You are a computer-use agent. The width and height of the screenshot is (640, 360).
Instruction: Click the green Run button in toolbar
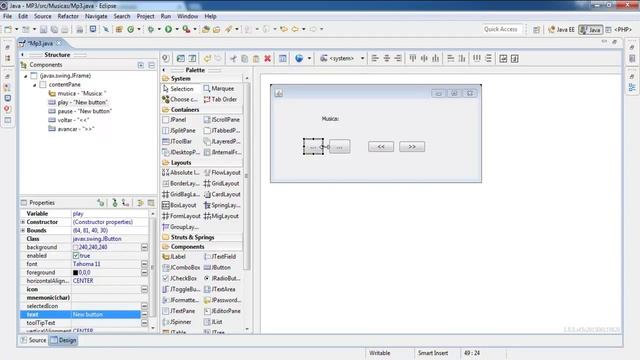[x=168, y=29]
